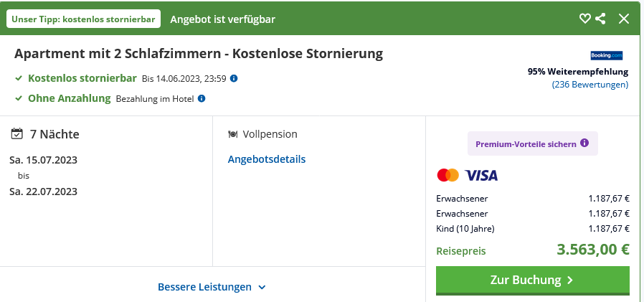Screen dimensions: 644x302
Task: Click the VISA logo
Action: pos(481,176)
